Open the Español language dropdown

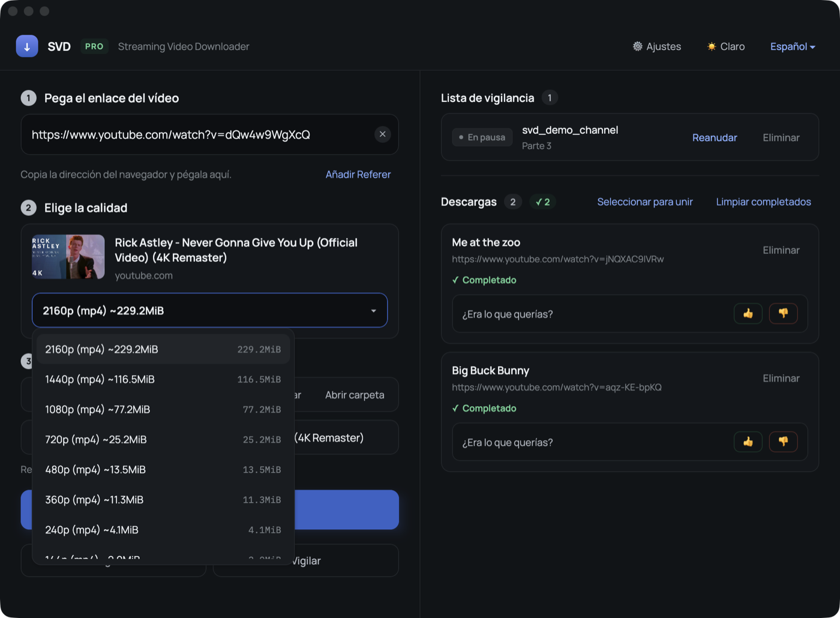tap(793, 46)
